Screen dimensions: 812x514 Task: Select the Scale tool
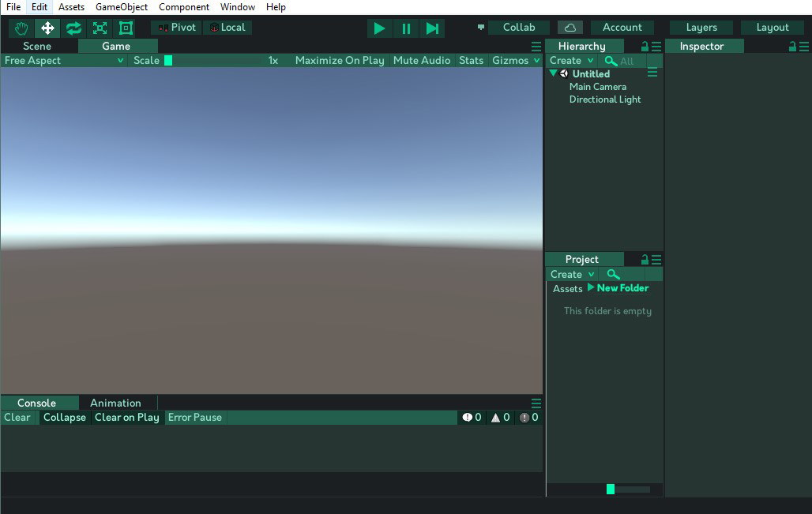click(x=100, y=28)
